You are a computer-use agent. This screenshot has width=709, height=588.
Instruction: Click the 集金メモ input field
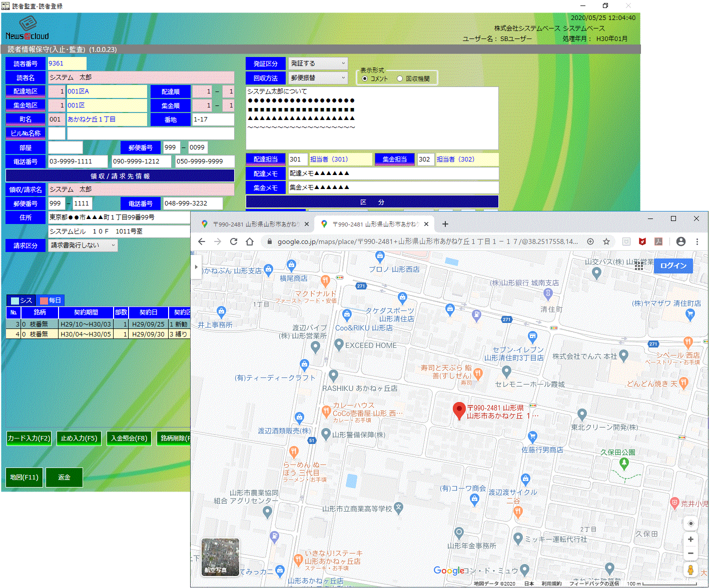393,187
